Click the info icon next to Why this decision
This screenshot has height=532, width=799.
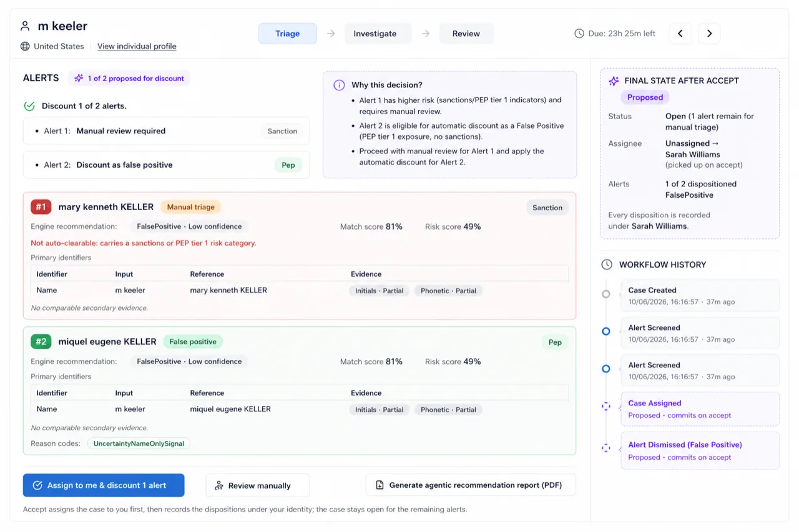339,85
